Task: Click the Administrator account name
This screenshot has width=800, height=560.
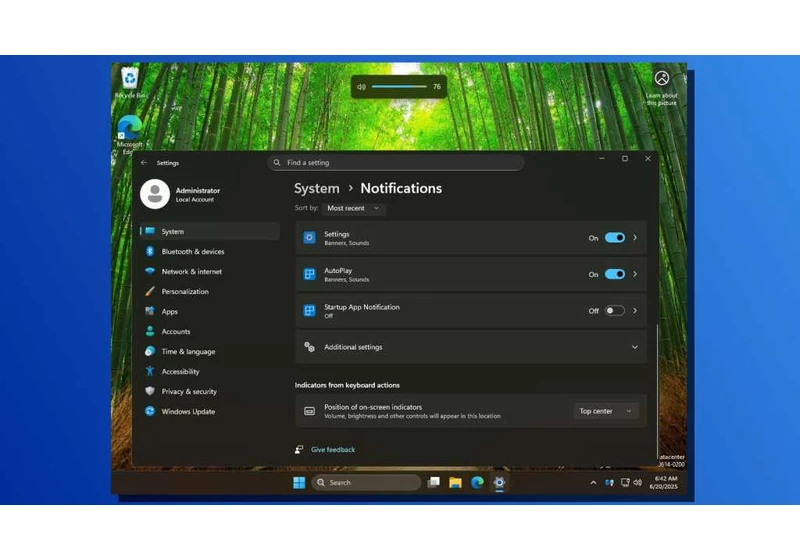Action: pos(198,191)
